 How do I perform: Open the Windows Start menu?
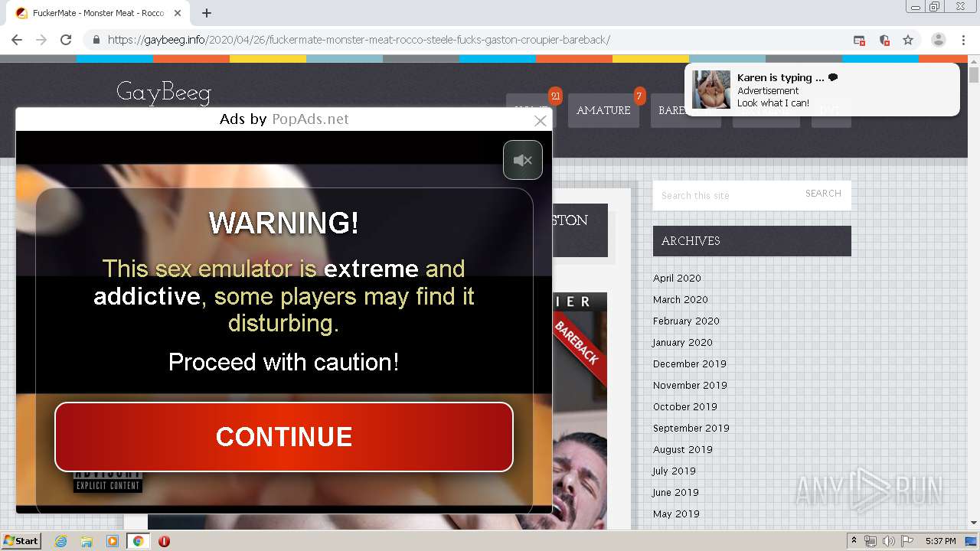[21, 540]
